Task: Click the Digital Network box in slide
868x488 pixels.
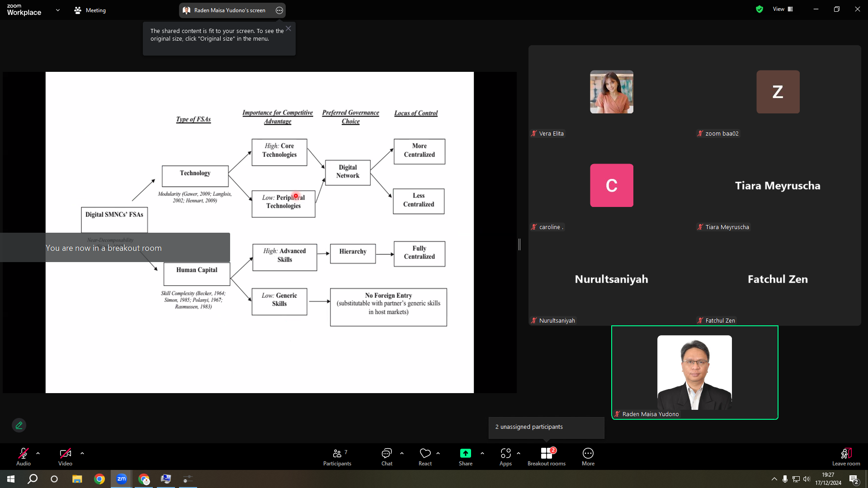Action: click(348, 172)
